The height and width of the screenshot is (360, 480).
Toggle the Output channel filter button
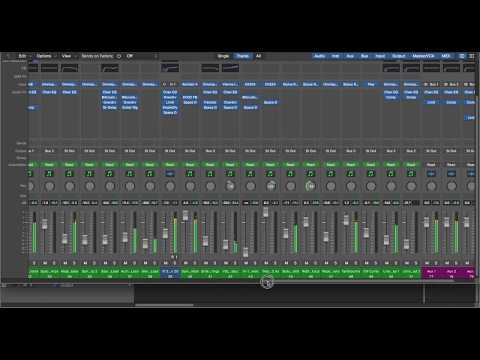[x=398, y=56]
